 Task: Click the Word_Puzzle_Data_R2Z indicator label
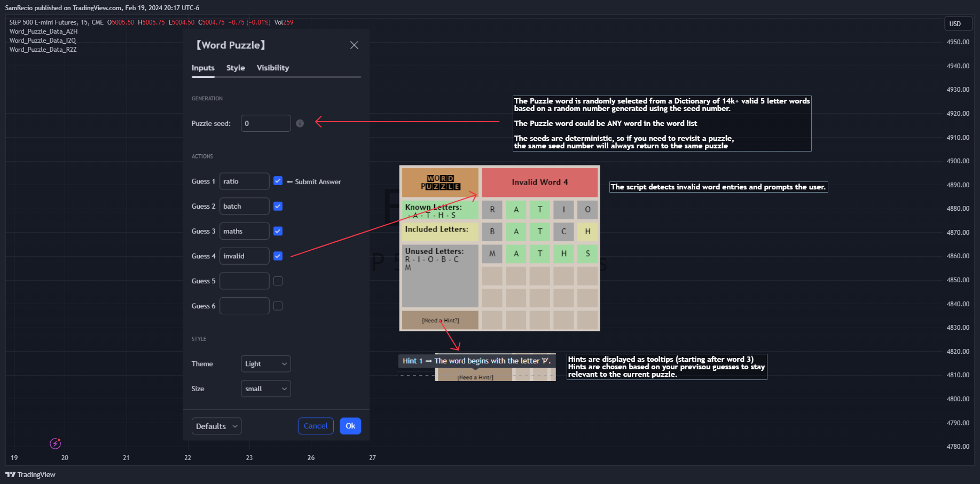point(43,50)
